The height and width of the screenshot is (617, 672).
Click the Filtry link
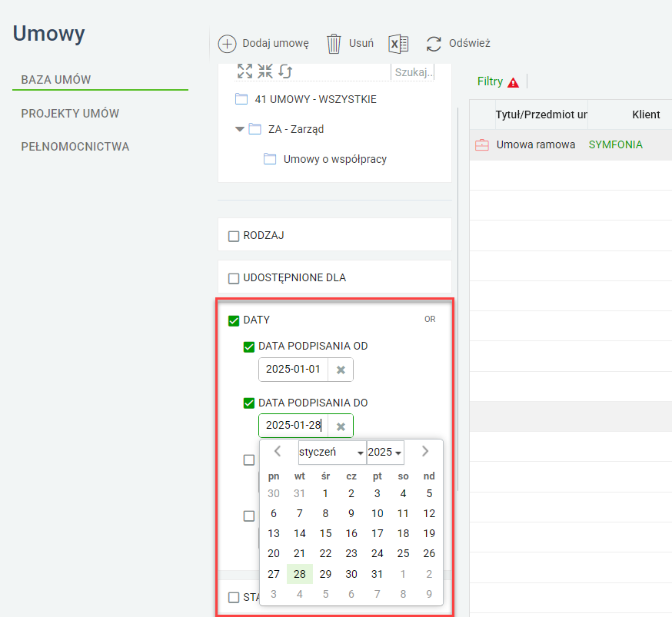click(x=490, y=81)
